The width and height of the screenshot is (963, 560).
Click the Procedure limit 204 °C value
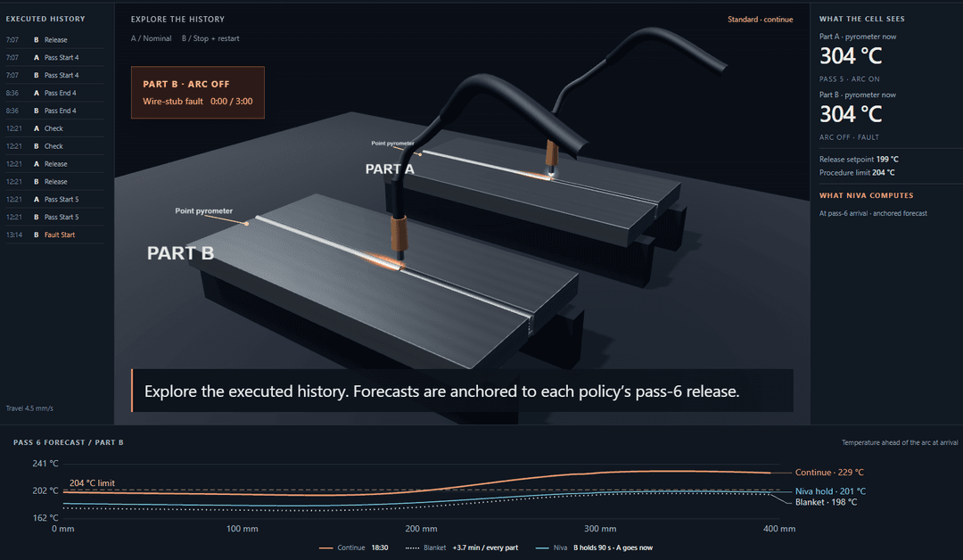[x=883, y=173]
